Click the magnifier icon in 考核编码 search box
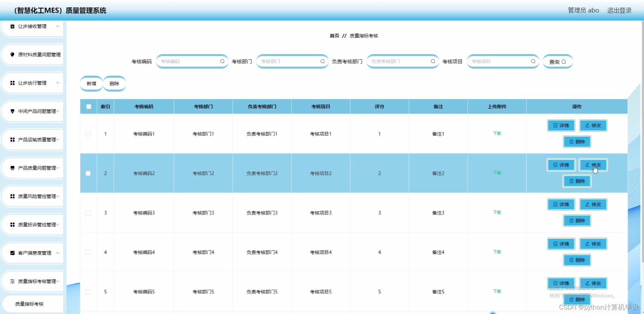644x314 pixels. [x=222, y=61]
